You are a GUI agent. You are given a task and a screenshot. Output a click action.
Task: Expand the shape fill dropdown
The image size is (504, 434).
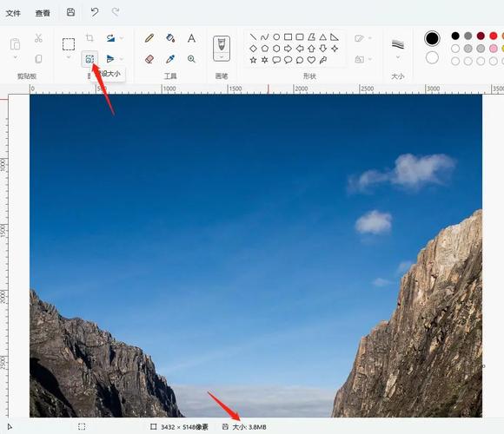pos(370,59)
